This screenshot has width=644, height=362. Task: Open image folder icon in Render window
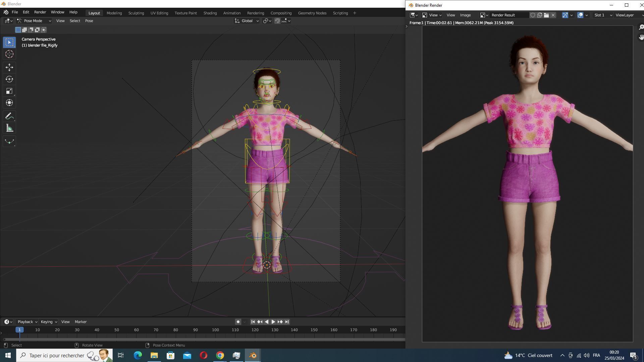tap(546, 15)
